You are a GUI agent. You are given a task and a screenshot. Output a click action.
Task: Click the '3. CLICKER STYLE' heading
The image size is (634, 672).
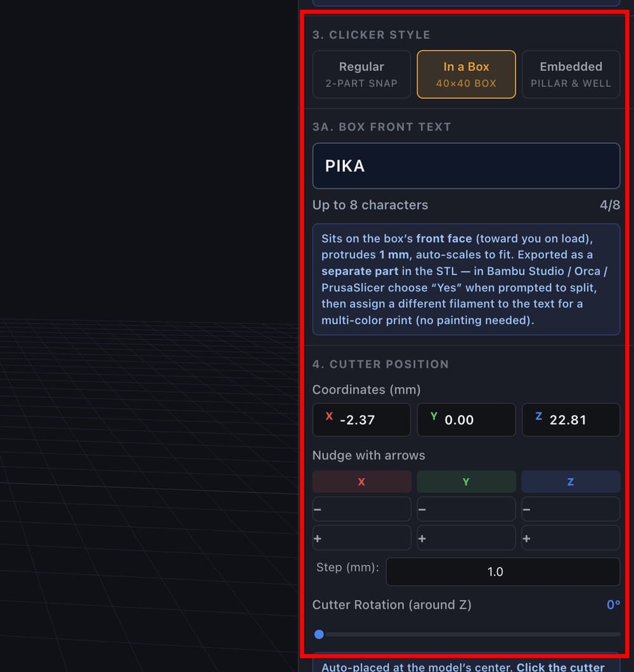tap(372, 35)
